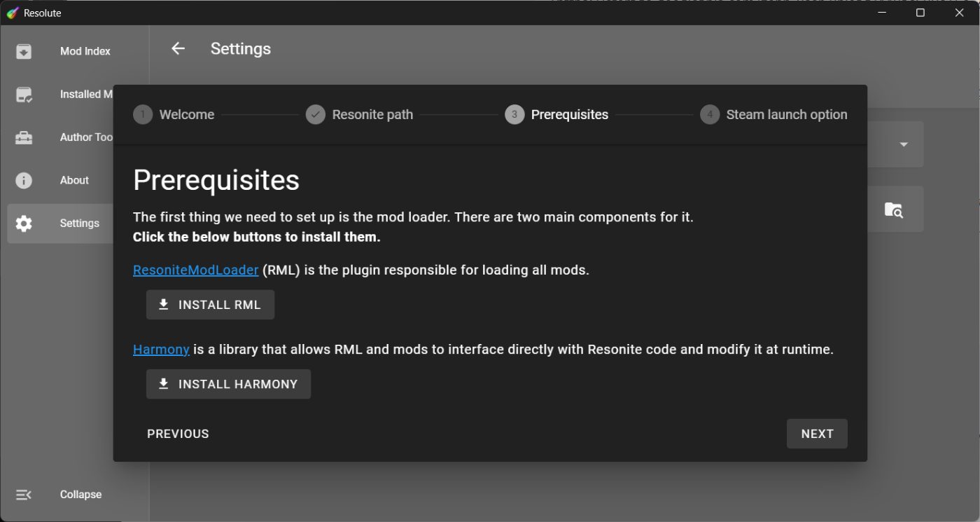
Task: Go to Welcome step 1
Action: pos(174,114)
